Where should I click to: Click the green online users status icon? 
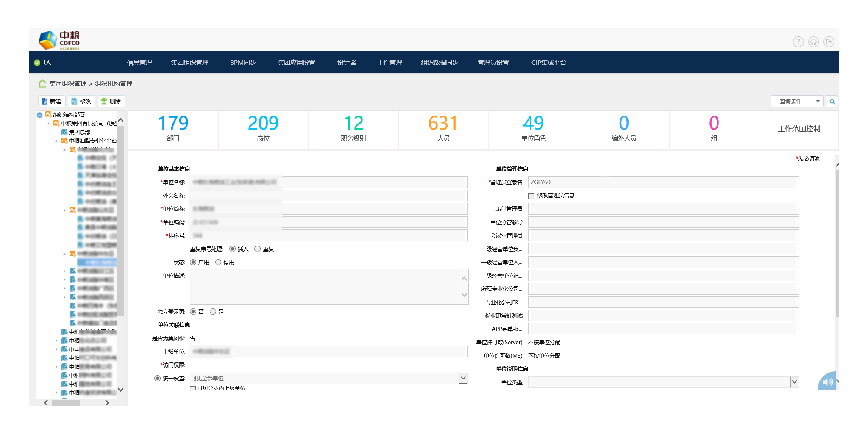(x=37, y=63)
